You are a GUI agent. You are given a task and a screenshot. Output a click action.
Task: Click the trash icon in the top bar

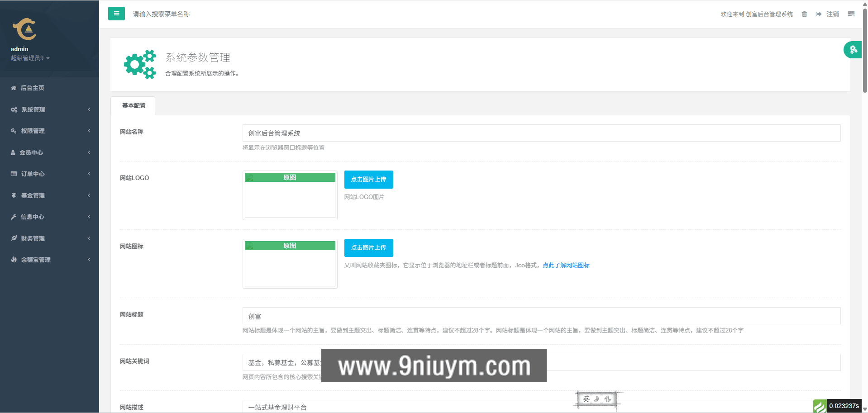804,14
